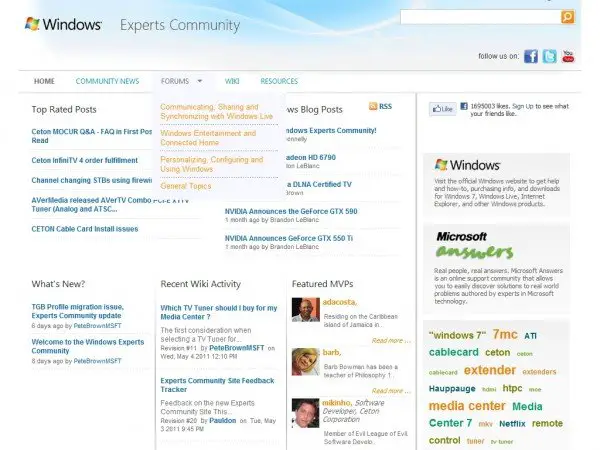
Task: Open NVIDIA Announces GeForce GTX 550 Ti
Action: 289,238
